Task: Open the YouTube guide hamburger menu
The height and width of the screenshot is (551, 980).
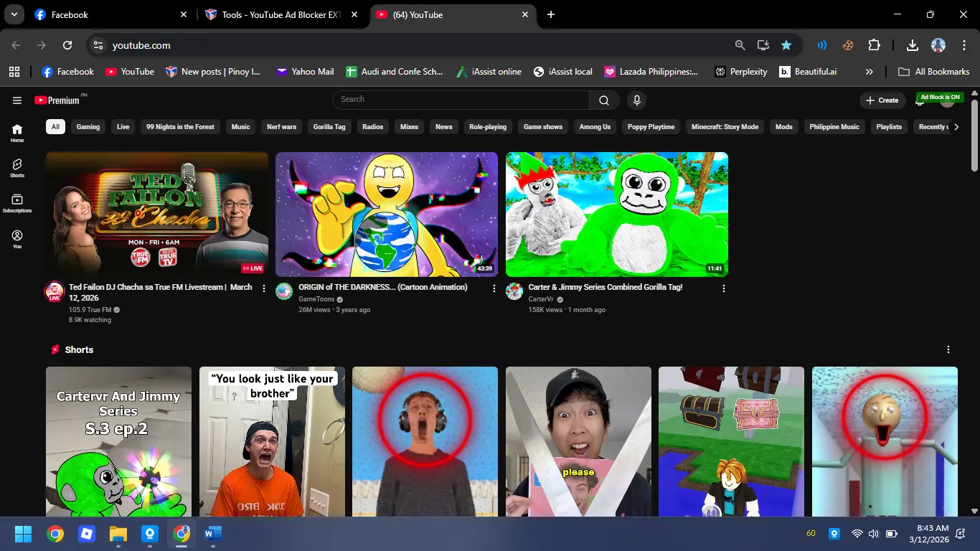Action: pyautogui.click(x=17, y=100)
